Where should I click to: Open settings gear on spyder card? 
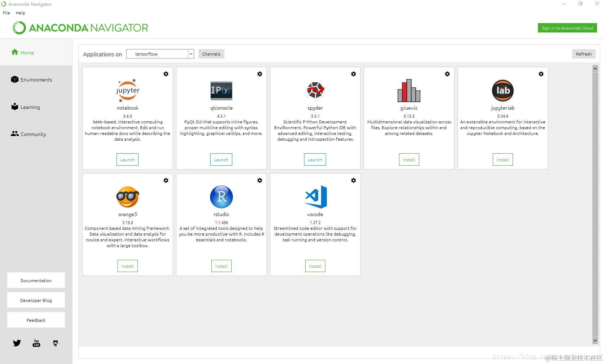click(354, 74)
